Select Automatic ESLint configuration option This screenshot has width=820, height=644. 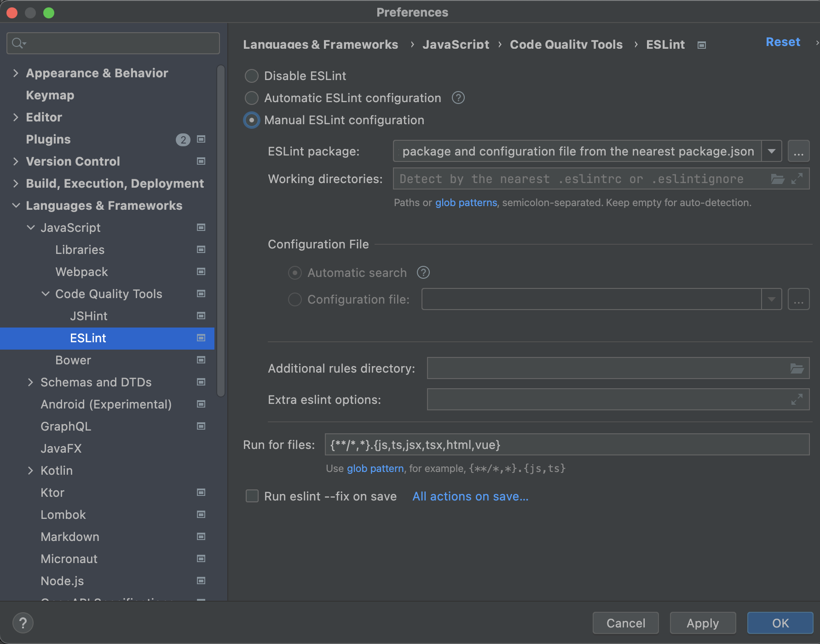click(252, 98)
